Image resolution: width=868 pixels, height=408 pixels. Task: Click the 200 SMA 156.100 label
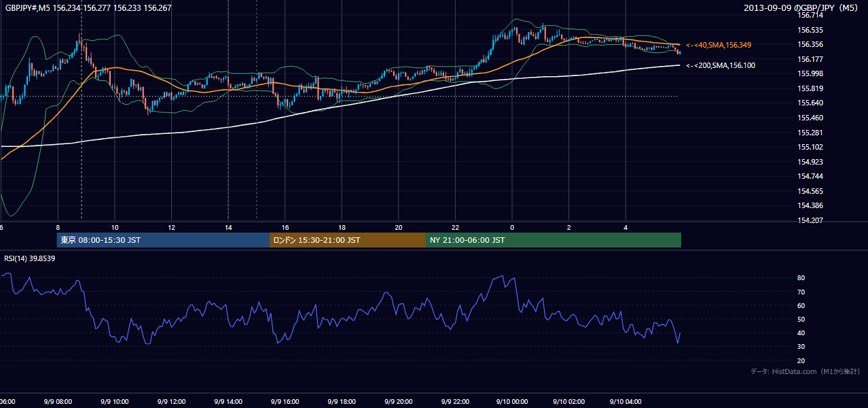pyautogui.click(x=721, y=66)
